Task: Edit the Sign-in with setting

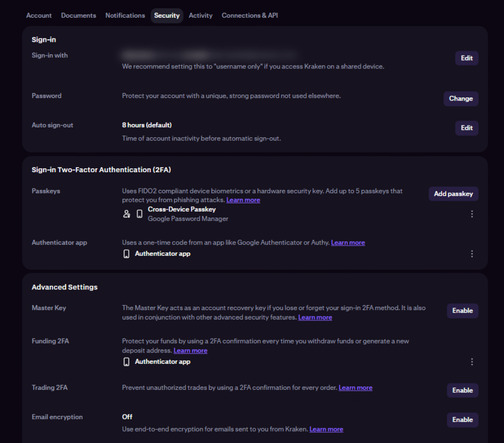Action: coord(466,58)
